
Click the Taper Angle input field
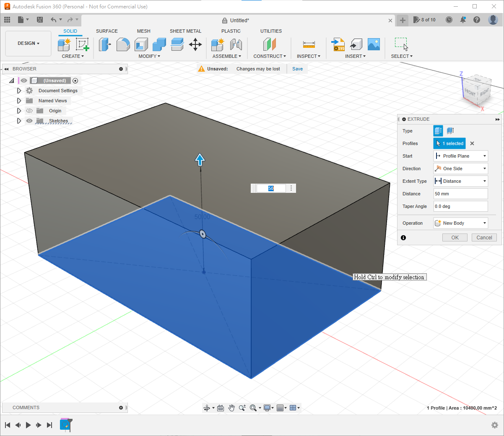(460, 206)
